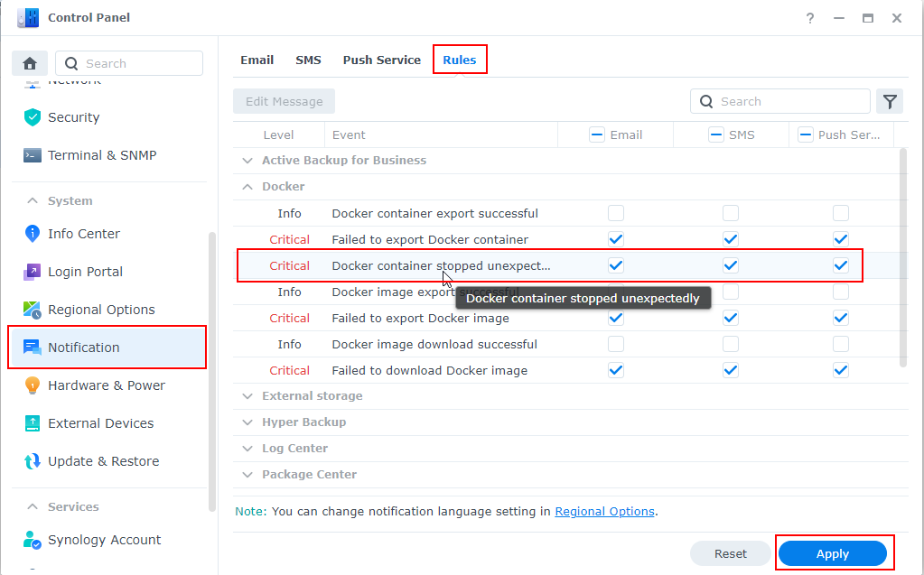
Task: Click the Level column header
Action: (278, 134)
